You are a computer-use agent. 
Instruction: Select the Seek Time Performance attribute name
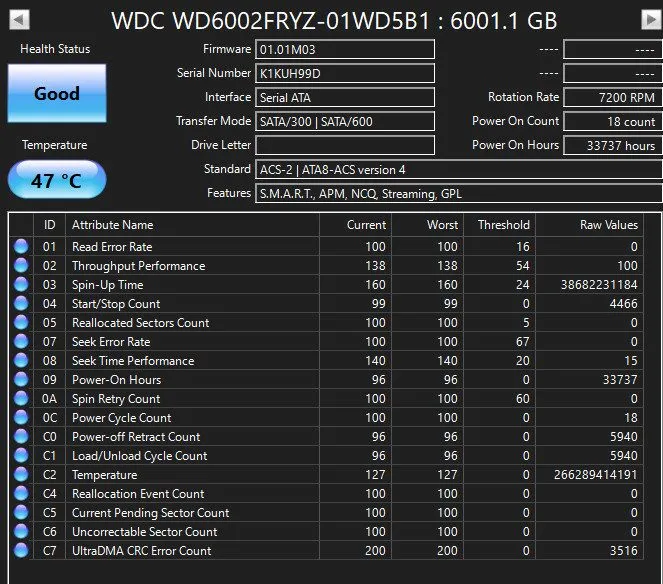pos(133,361)
